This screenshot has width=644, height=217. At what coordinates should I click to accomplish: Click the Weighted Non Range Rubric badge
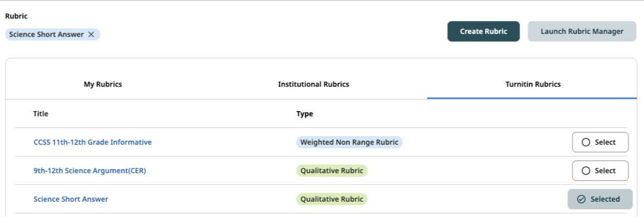349,142
